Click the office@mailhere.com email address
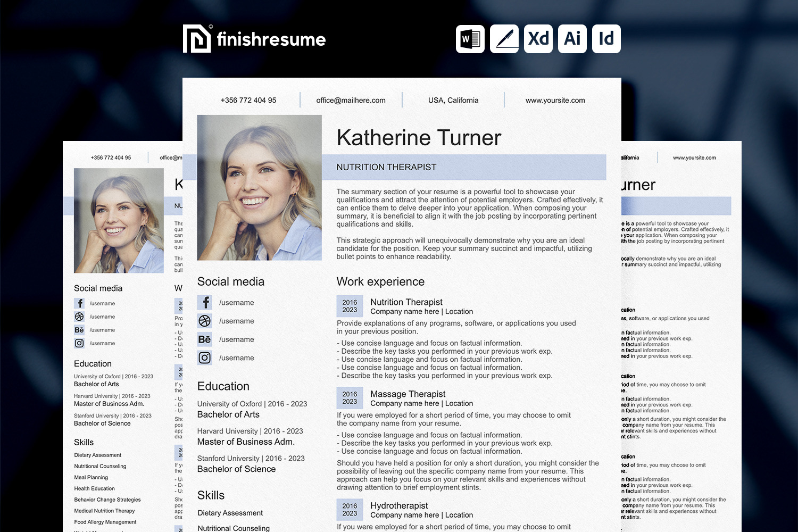 pos(351,100)
